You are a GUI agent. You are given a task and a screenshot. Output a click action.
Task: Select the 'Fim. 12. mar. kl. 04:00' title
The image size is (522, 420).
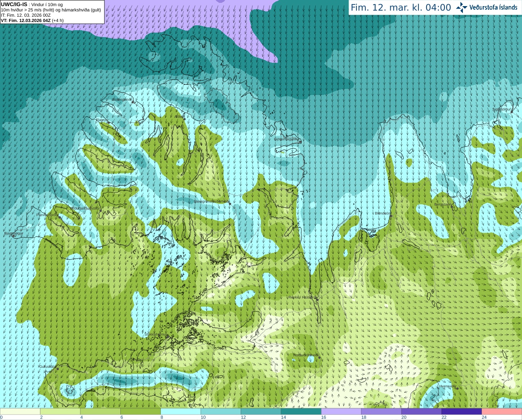pos(401,7)
